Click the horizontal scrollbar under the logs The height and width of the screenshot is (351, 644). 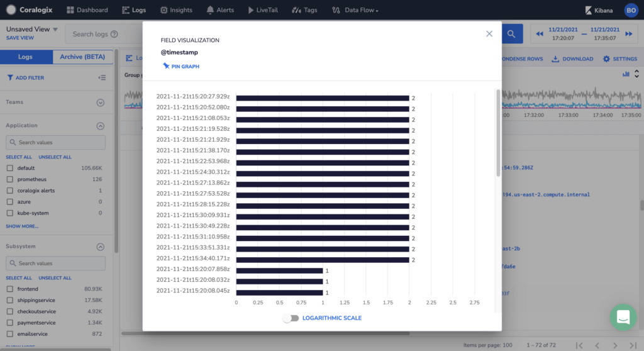click(265, 333)
